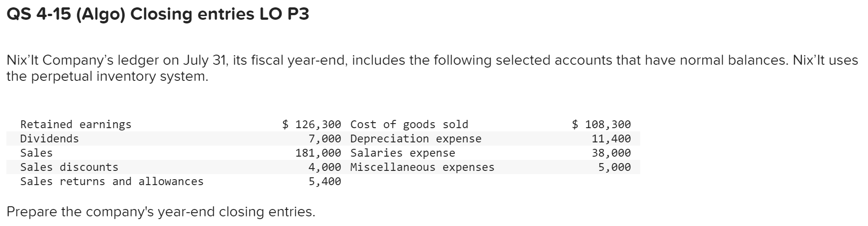
Task: Click the 11,400 depreciation amount
Action: (611, 139)
